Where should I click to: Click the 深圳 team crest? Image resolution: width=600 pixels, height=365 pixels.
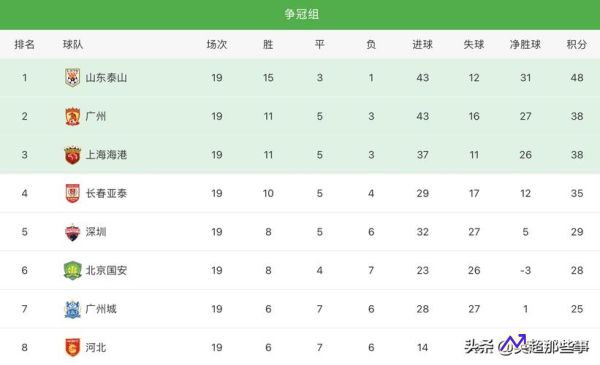(x=72, y=232)
